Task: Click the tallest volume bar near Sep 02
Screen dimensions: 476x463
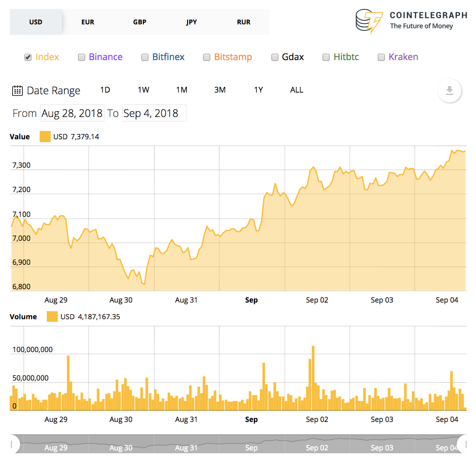Action: click(313, 378)
